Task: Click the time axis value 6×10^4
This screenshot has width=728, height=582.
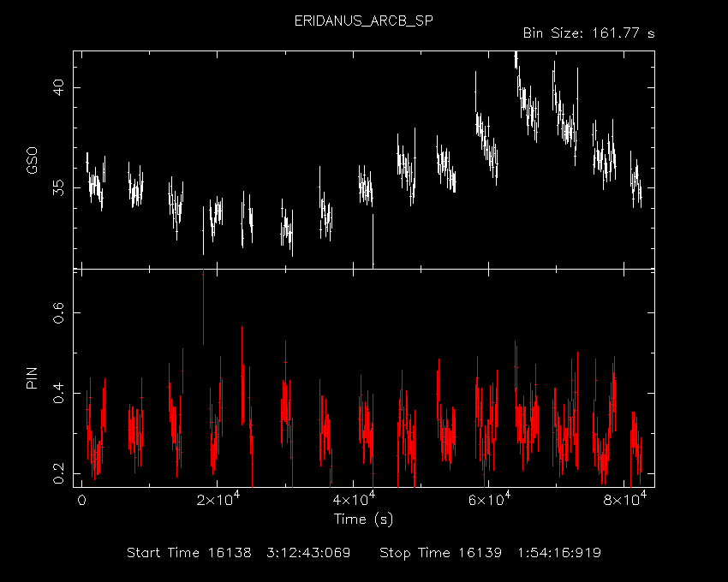Action: 489,499
